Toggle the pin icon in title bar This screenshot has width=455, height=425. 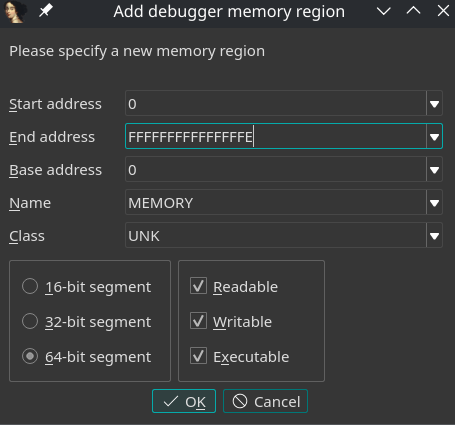[45, 11]
